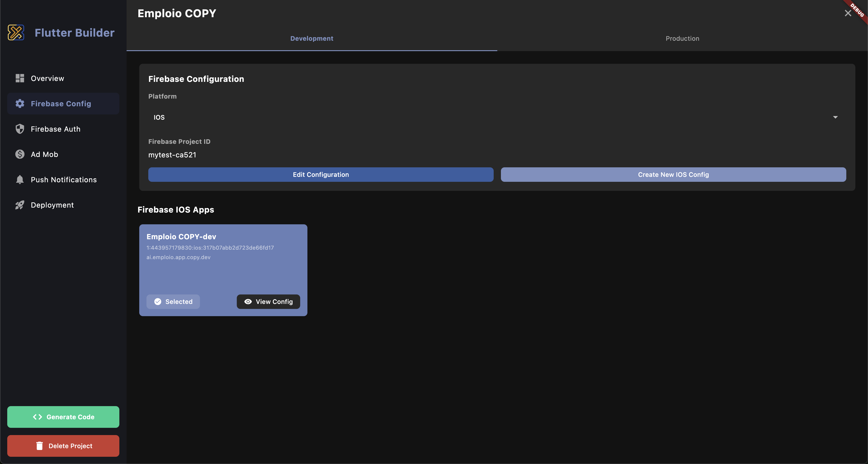Viewport: 868px width, 464px height.
Task: Click View Config on Emploio COPY-dev
Action: pos(268,302)
